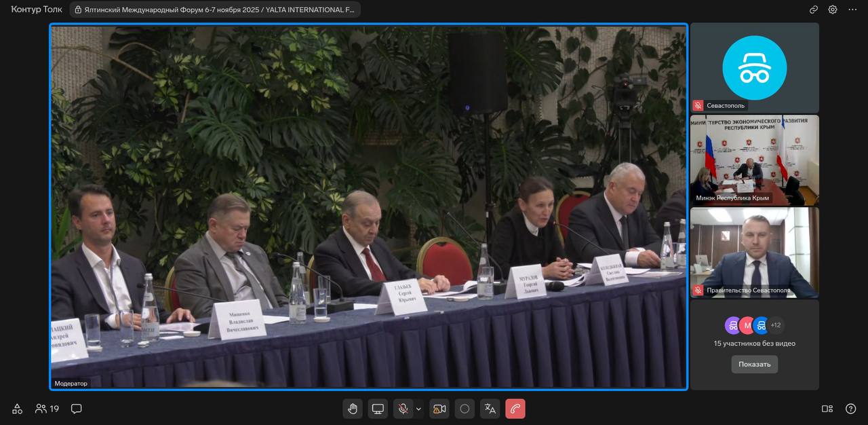Raise hand using the hand icon

click(353, 409)
